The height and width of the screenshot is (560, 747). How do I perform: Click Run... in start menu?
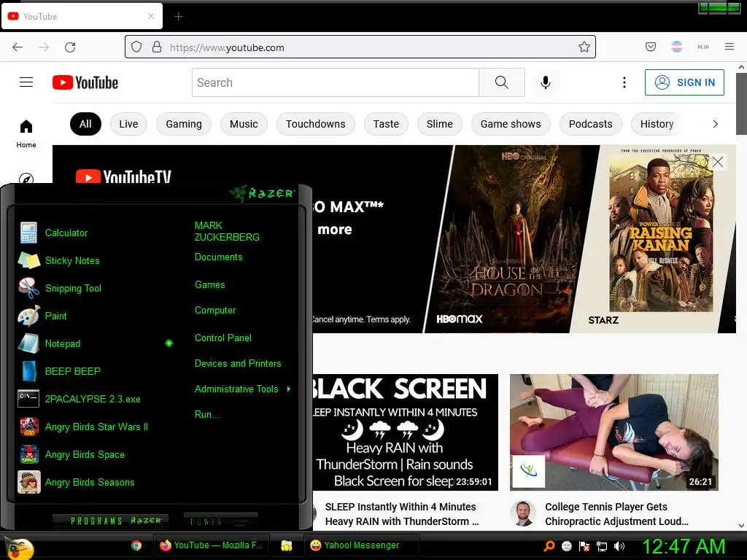pyautogui.click(x=207, y=415)
